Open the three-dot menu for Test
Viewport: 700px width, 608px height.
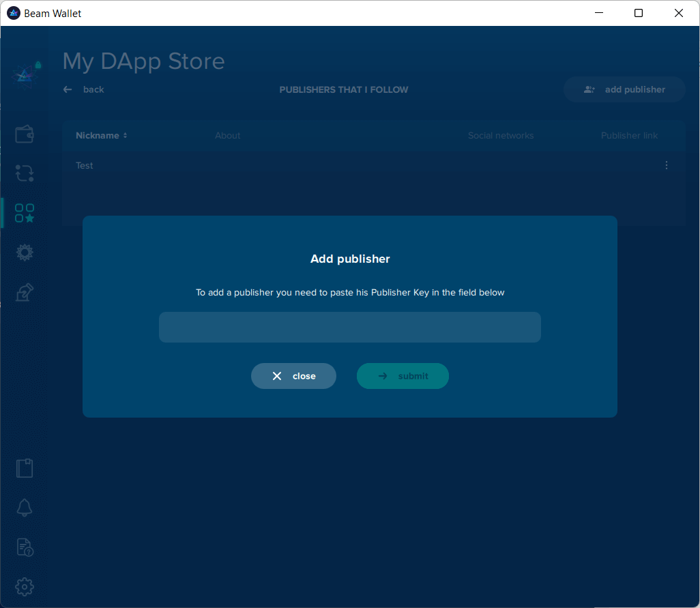click(666, 165)
